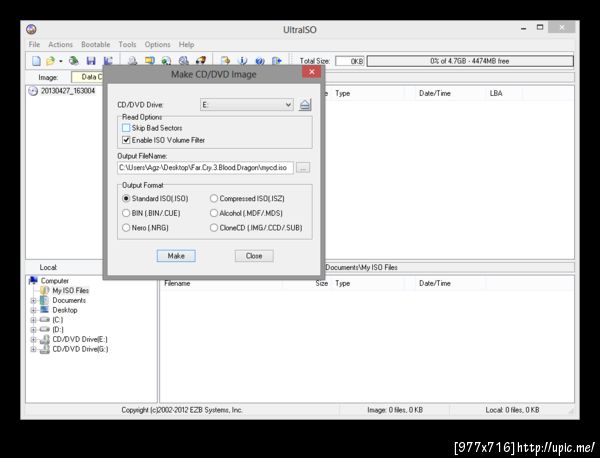Click lower pane Size column header

pyautogui.click(x=307, y=283)
